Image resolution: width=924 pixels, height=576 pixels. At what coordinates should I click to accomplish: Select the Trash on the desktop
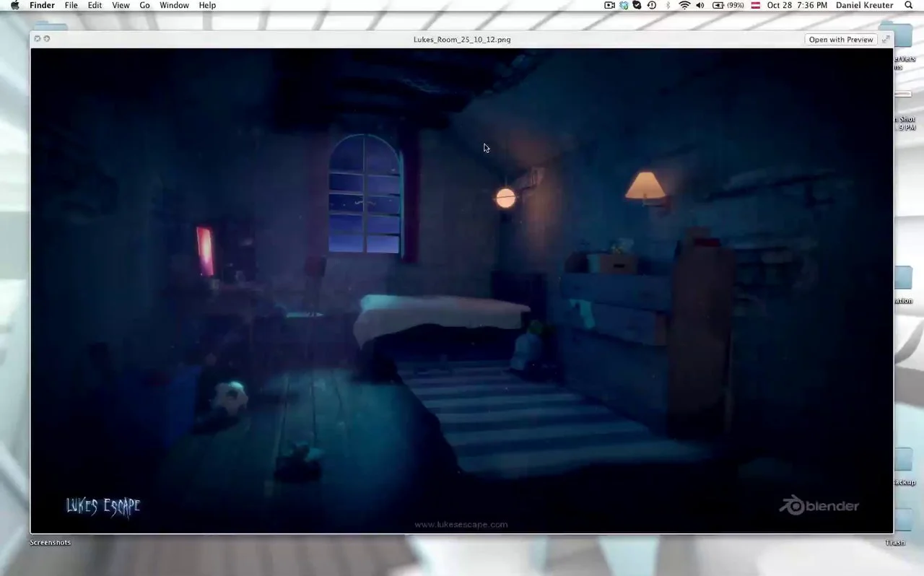(895, 543)
